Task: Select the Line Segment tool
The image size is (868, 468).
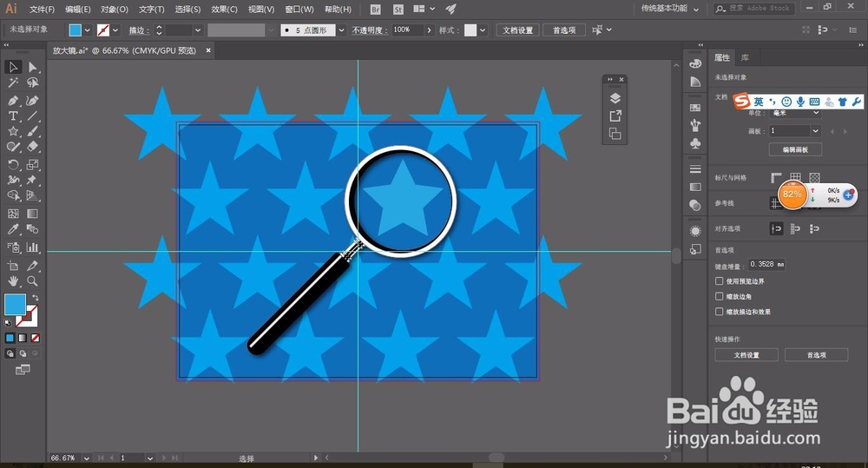Action: (x=33, y=115)
